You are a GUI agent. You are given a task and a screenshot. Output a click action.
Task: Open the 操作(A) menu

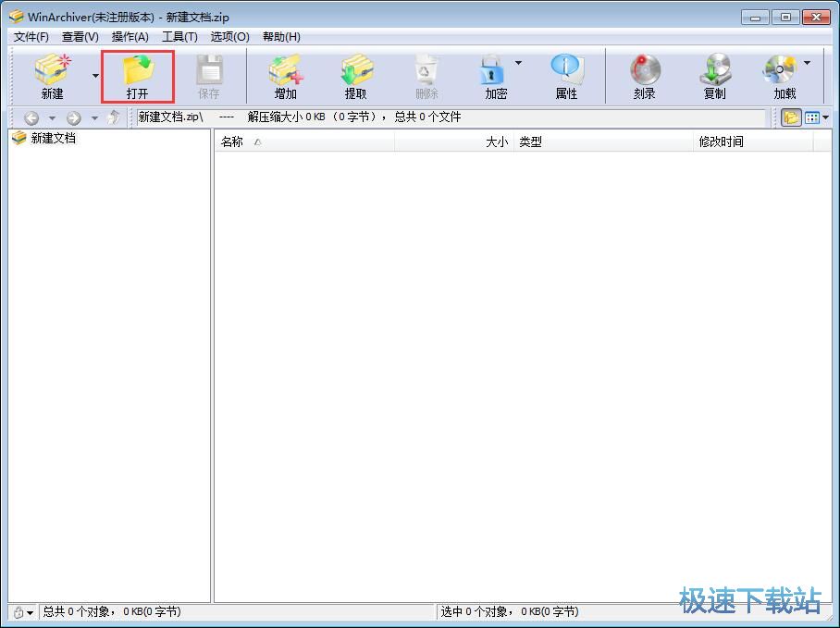click(x=130, y=37)
